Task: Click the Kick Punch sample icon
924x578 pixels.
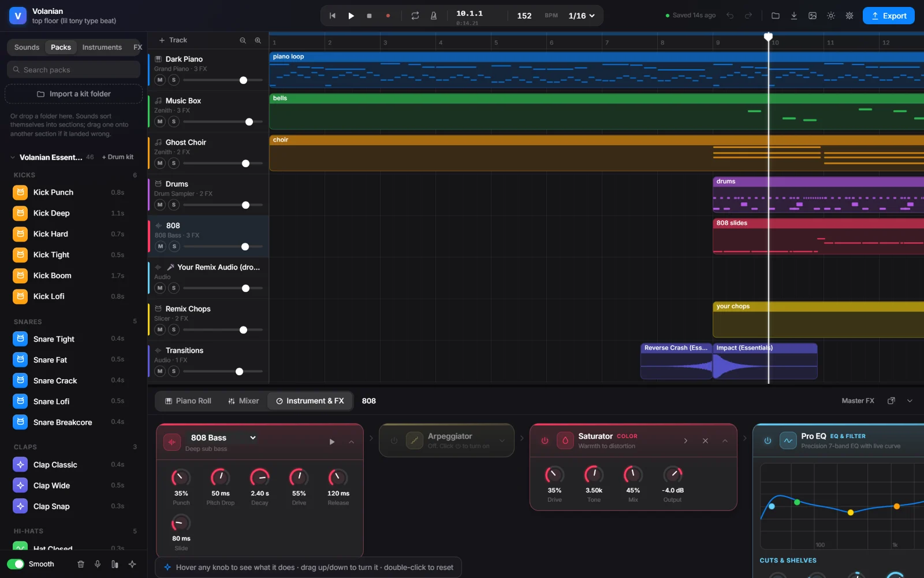Action: (x=20, y=192)
